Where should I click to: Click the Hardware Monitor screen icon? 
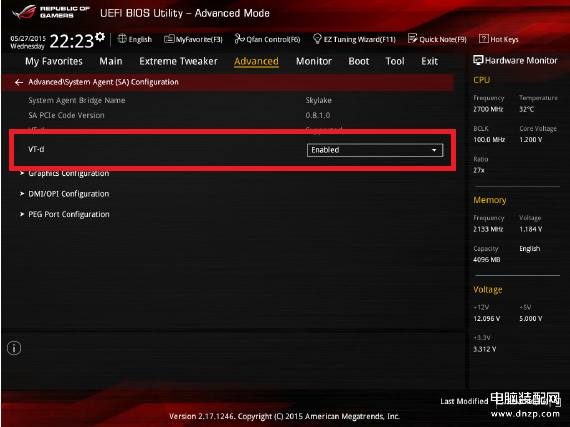coord(478,60)
